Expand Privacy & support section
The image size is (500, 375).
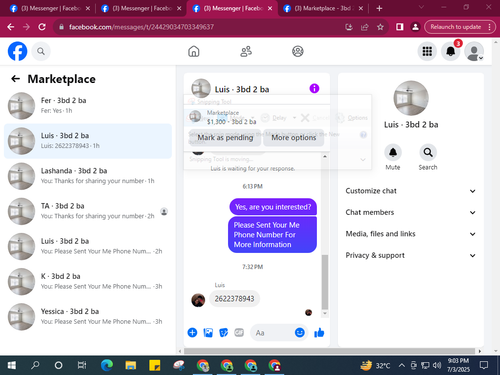click(411, 255)
